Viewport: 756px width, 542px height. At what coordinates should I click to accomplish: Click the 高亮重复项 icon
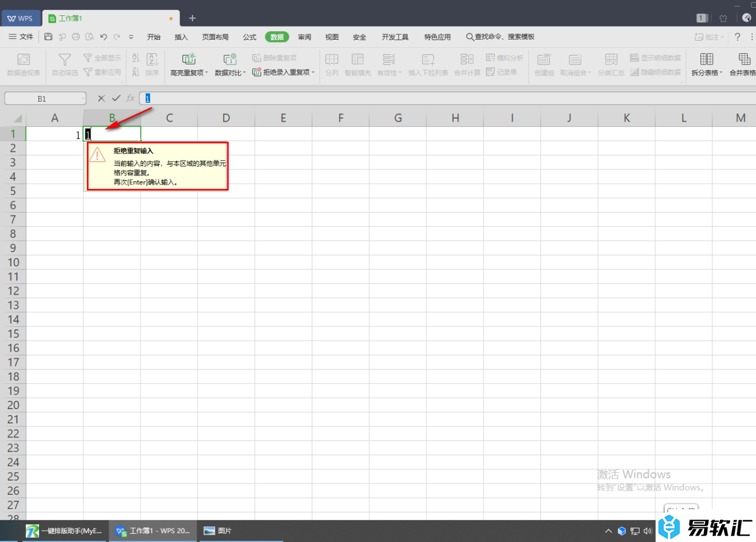[188, 59]
